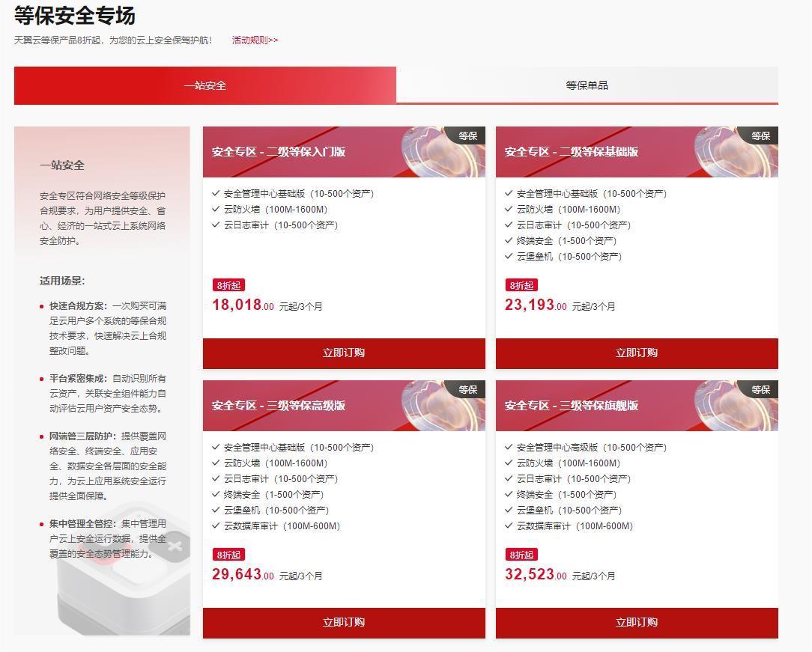Click 8折起 tag above 18,018 price

click(x=229, y=285)
